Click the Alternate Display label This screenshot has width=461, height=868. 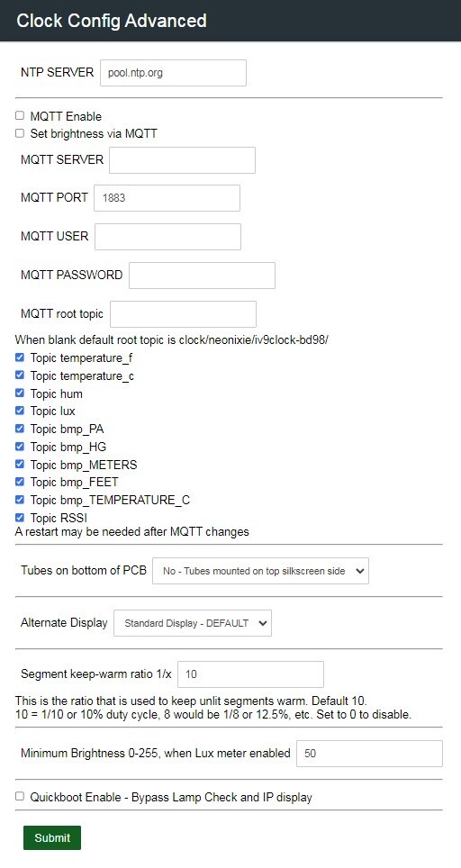64,622
